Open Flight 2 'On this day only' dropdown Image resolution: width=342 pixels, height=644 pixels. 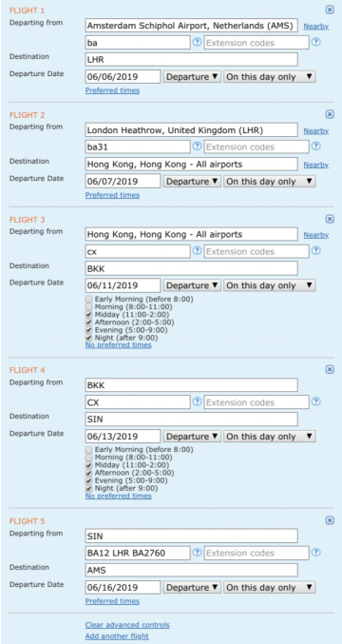pos(270,181)
